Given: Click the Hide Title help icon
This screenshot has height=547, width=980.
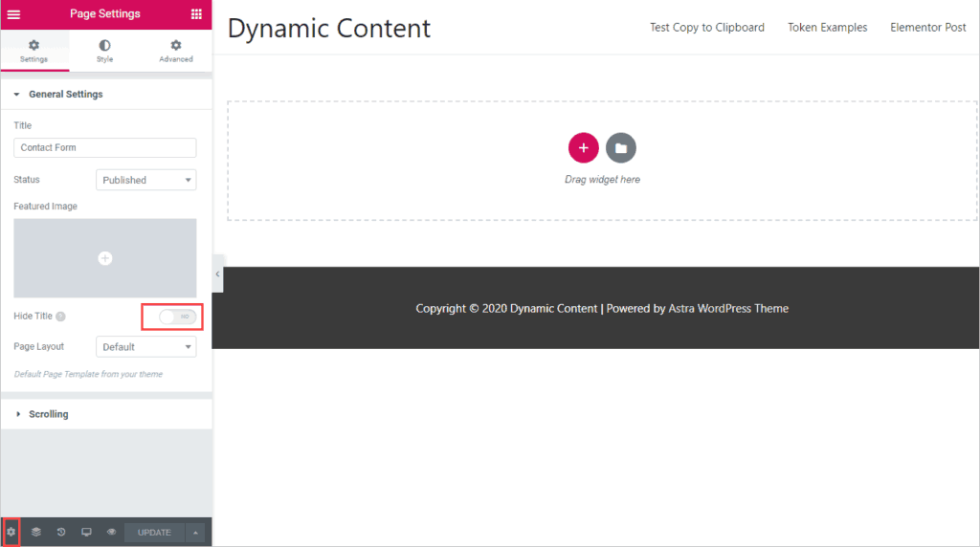Looking at the screenshot, I should point(60,317).
